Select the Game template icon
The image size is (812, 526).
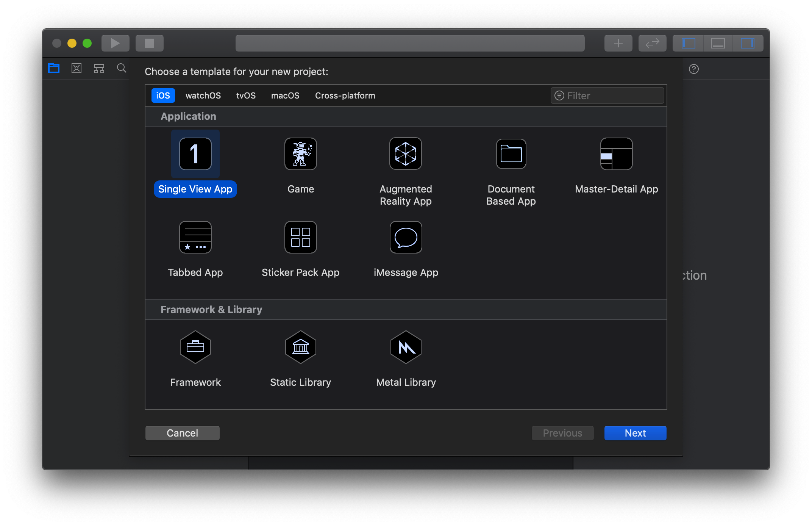[x=300, y=154]
